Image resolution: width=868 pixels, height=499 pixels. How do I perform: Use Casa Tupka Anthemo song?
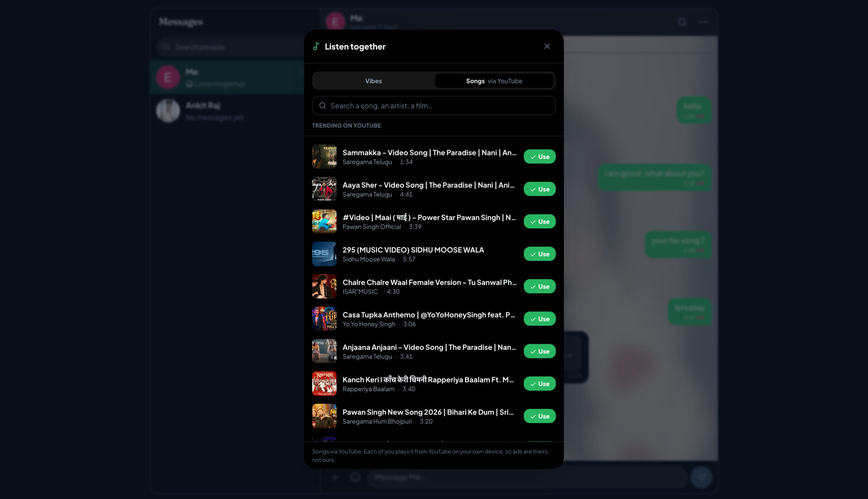coord(540,319)
